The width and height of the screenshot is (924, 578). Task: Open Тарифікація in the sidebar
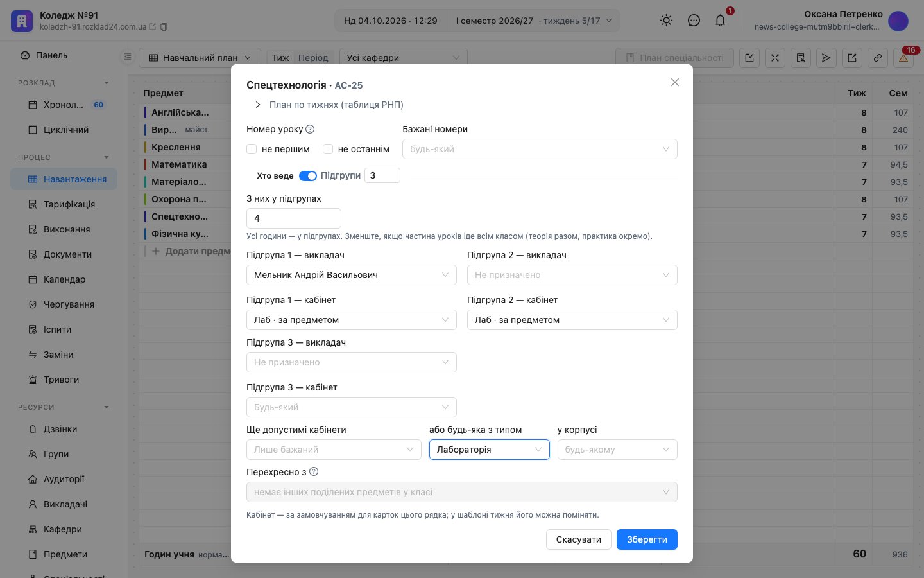point(64,204)
